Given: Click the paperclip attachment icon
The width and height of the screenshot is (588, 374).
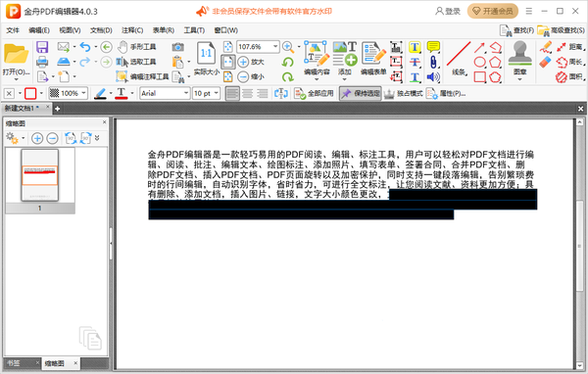Looking at the screenshot, I should point(433,62).
